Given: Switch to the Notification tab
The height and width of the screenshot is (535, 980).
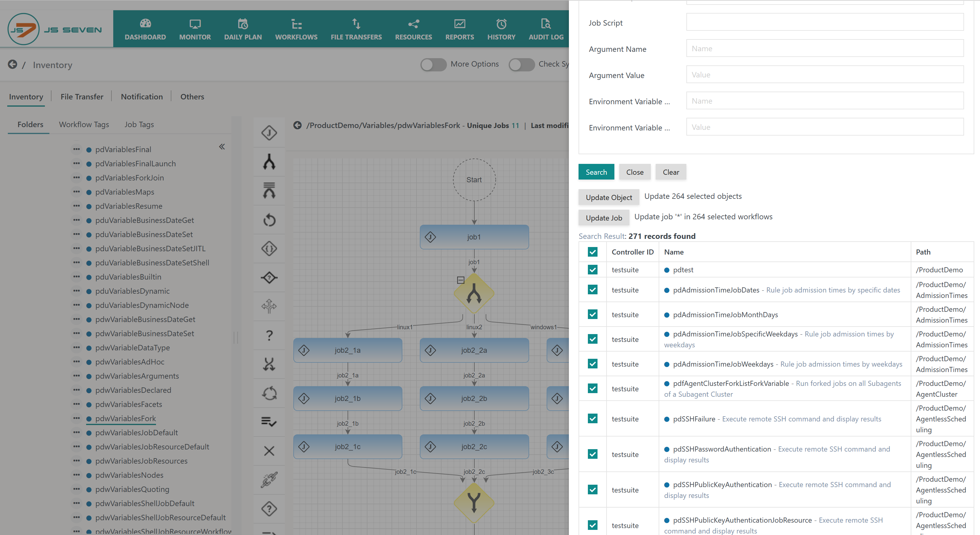Looking at the screenshot, I should pos(142,97).
